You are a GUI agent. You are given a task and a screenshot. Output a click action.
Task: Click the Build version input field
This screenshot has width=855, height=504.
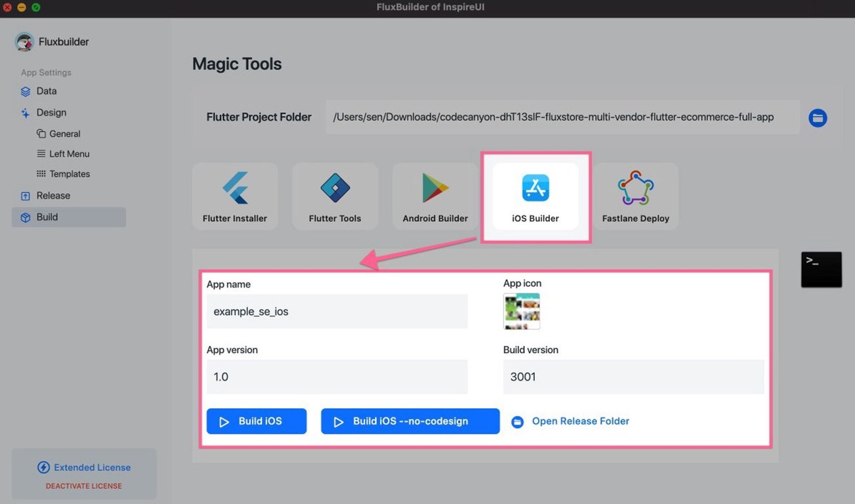coord(634,377)
